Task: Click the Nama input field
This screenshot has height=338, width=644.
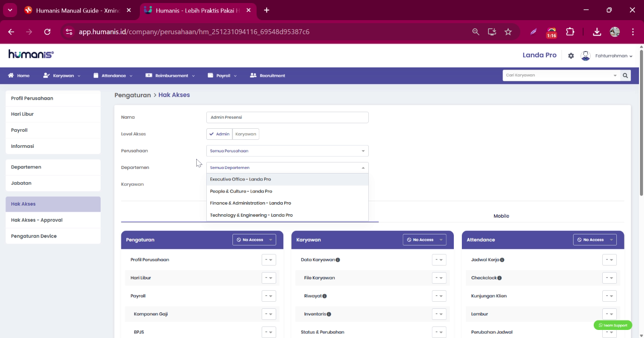Action: pyautogui.click(x=287, y=117)
